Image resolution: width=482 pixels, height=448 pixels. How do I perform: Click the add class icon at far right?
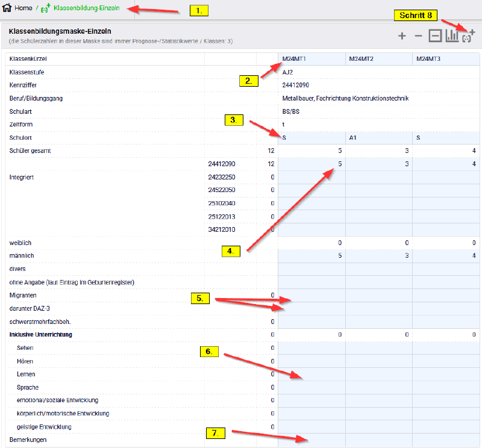pos(468,37)
